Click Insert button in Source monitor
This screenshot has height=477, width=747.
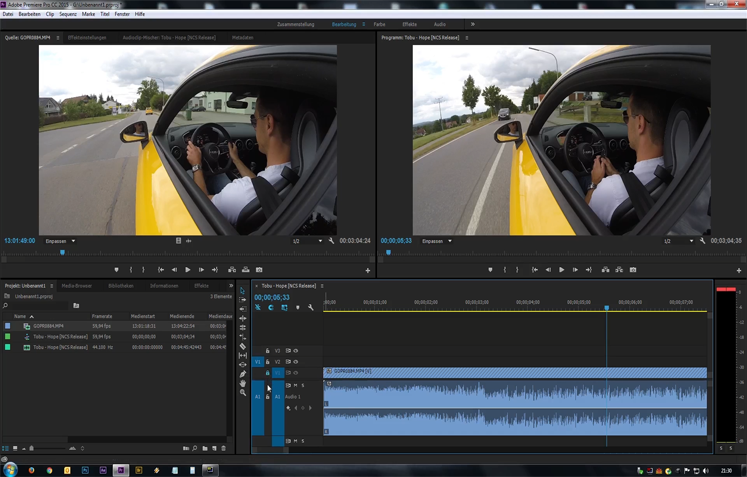[x=232, y=270]
